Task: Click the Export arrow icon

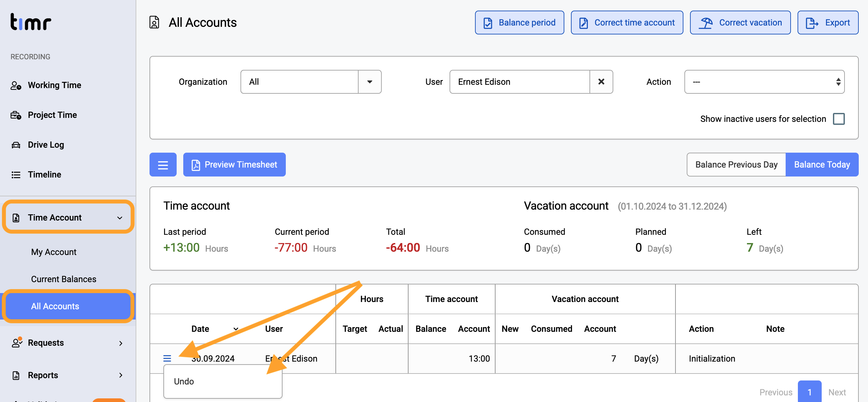Action: tap(812, 23)
